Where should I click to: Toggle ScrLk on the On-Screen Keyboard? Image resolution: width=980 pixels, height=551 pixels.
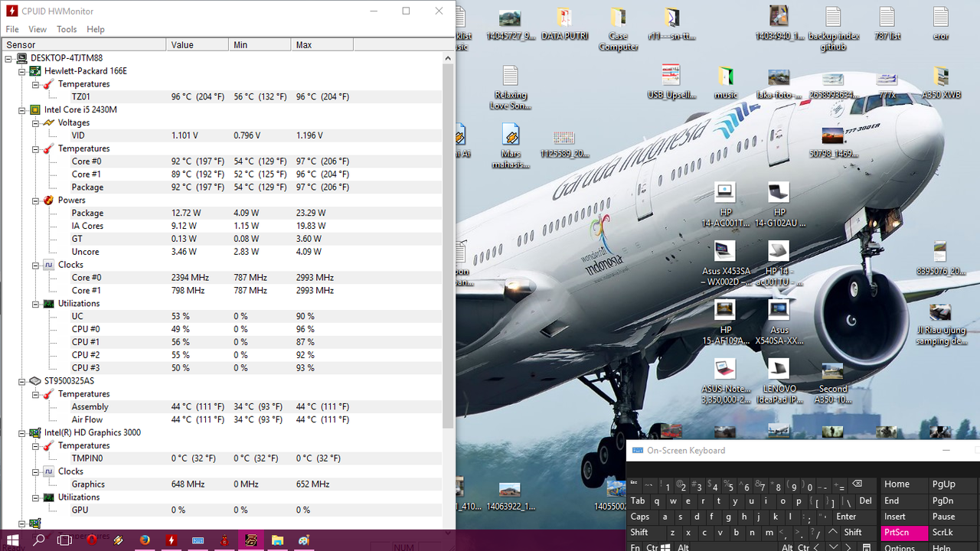point(952,533)
